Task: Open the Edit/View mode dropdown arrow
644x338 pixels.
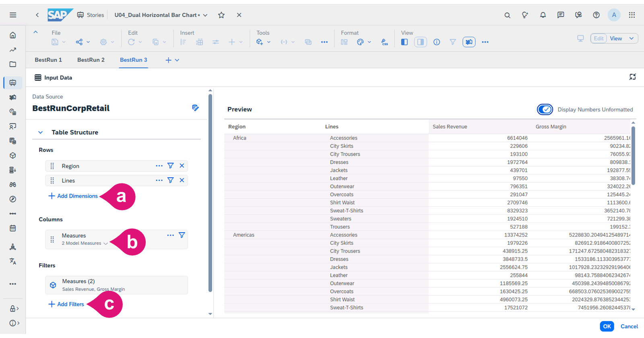Action: (x=632, y=39)
